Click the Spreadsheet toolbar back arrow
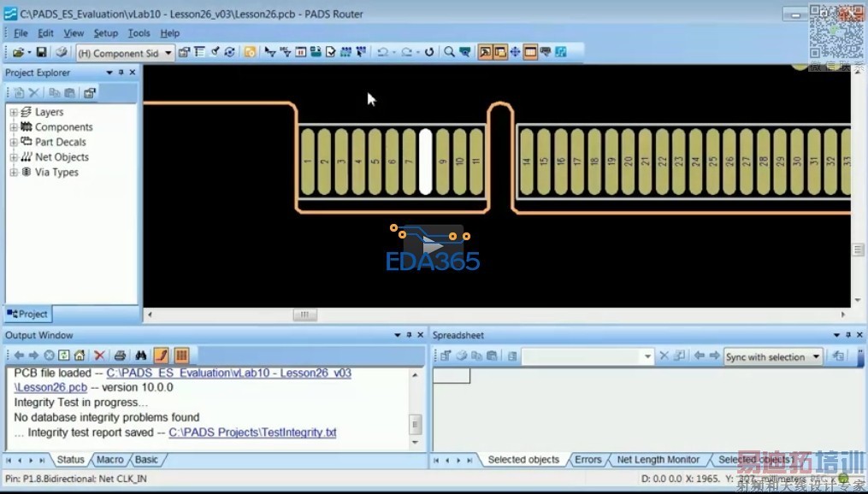Screen dimensions: 868x494 (700, 356)
